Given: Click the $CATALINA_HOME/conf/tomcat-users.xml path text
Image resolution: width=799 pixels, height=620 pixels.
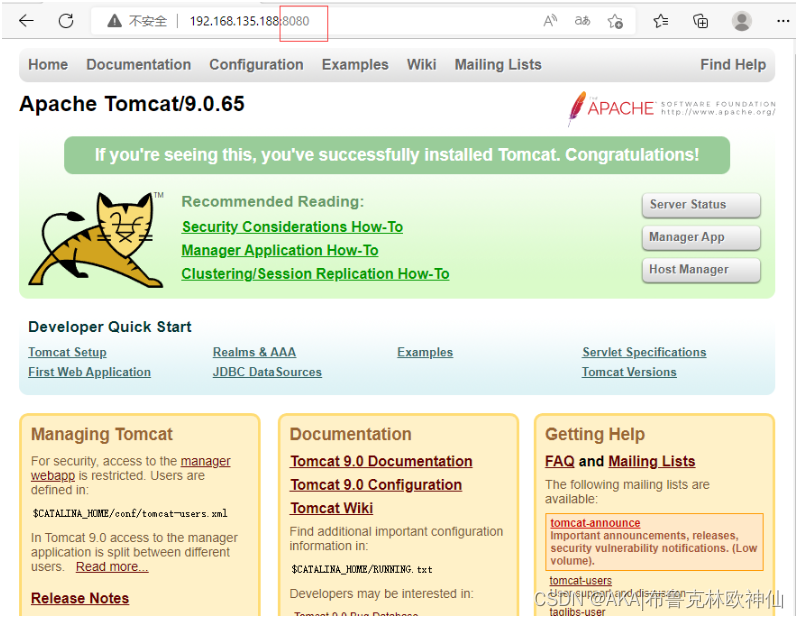Looking at the screenshot, I should (x=130, y=514).
